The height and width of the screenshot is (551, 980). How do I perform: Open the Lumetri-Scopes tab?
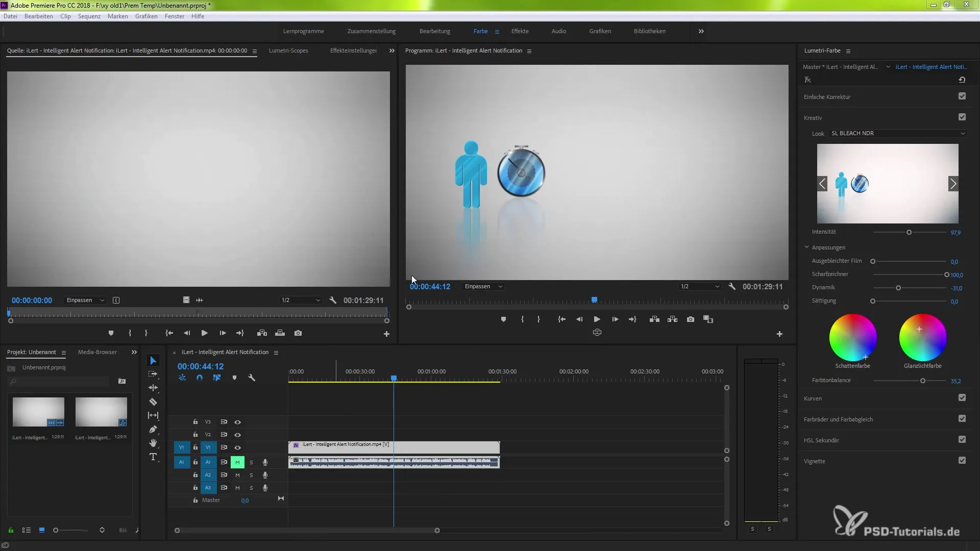pos(288,51)
